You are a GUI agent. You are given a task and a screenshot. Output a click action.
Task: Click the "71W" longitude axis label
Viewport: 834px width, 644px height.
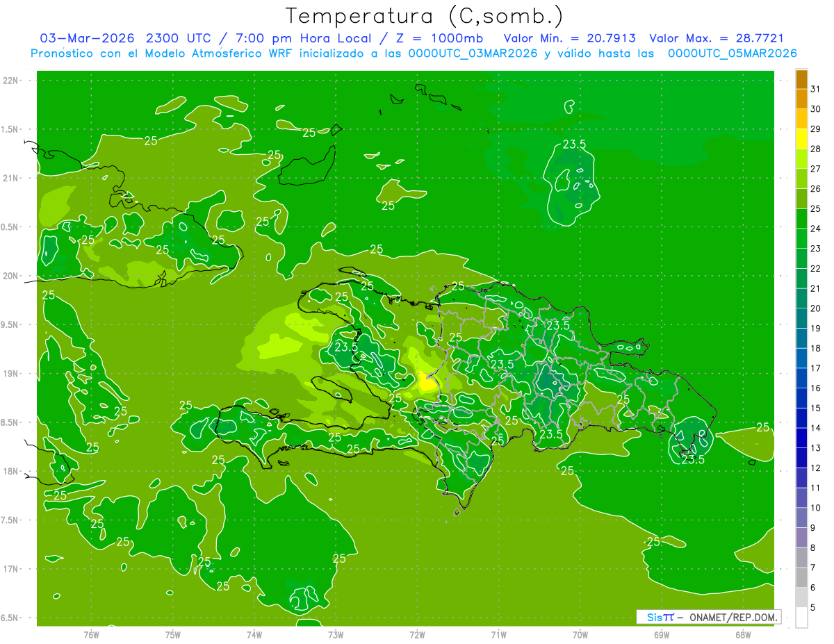(x=498, y=634)
